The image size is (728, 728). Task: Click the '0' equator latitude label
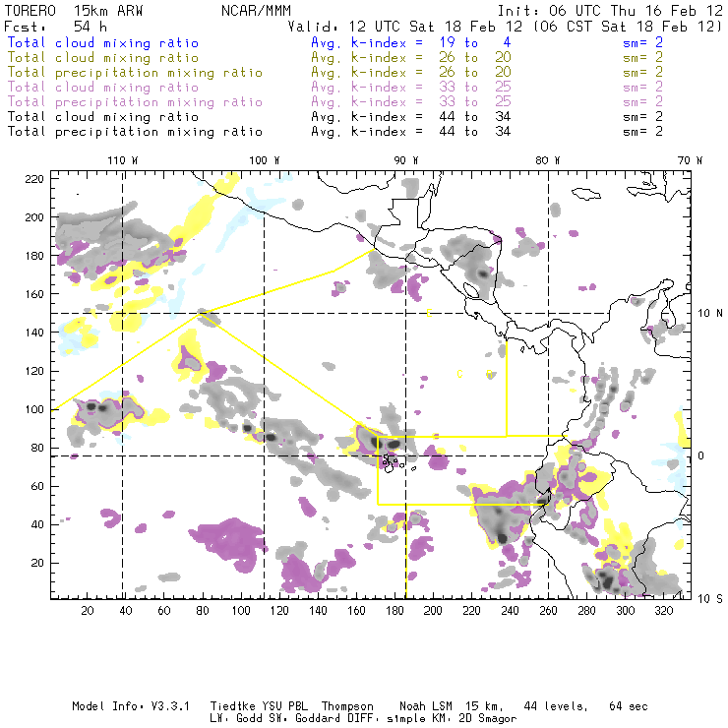pos(701,455)
